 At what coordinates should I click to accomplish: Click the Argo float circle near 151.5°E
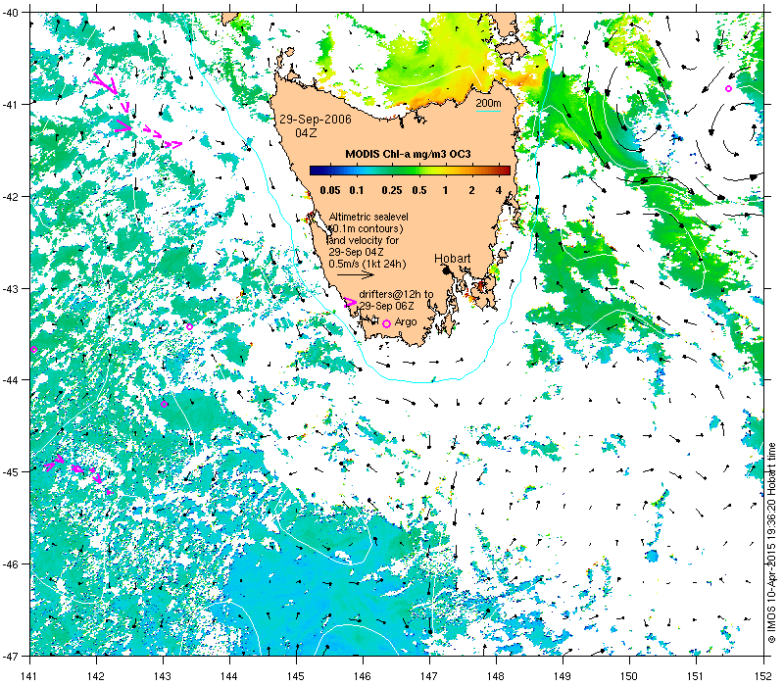pos(728,89)
